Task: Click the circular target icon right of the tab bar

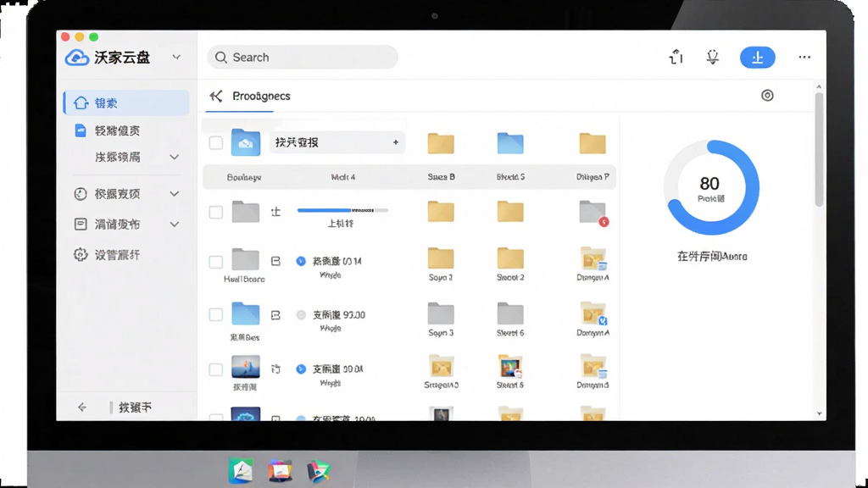Action: pyautogui.click(x=767, y=95)
